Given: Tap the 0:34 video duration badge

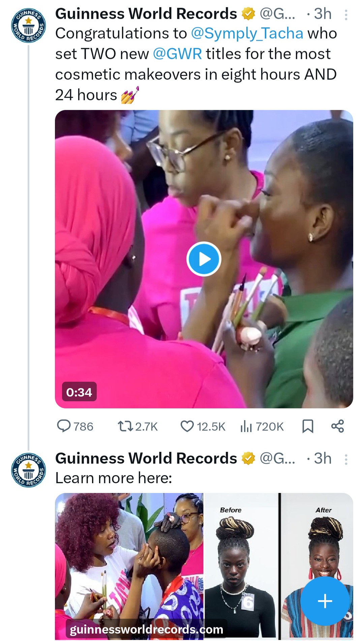Looking at the screenshot, I should (79, 392).
